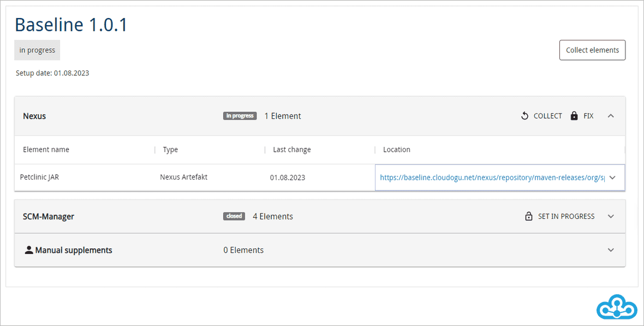The height and width of the screenshot is (326, 644).
Task: Click the circular arrow icon beside COLLECT
Action: coord(525,116)
